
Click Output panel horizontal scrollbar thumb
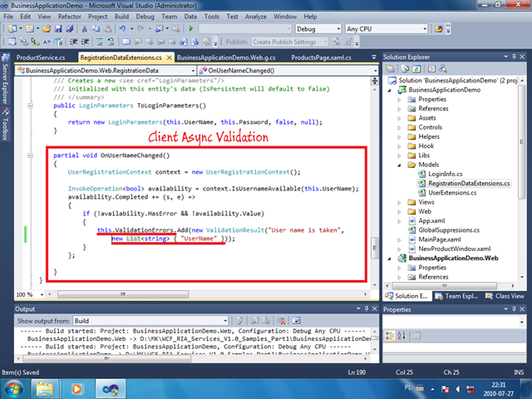(x=106, y=358)
